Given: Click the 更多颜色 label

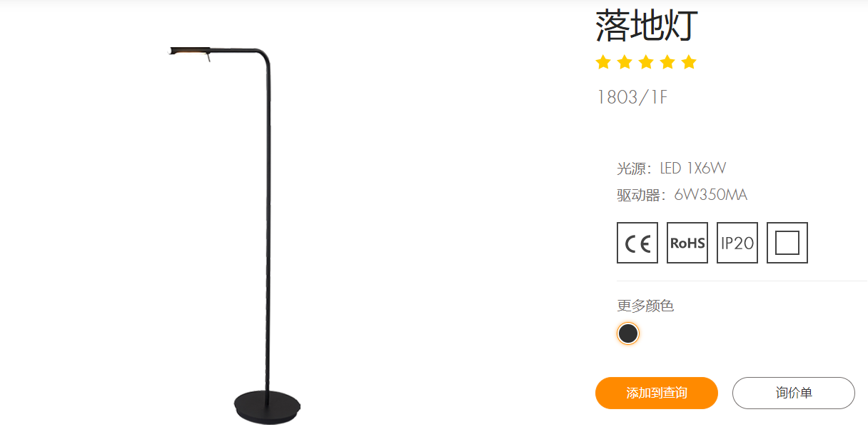Looking at the screenshot, I should pos(645,306).
